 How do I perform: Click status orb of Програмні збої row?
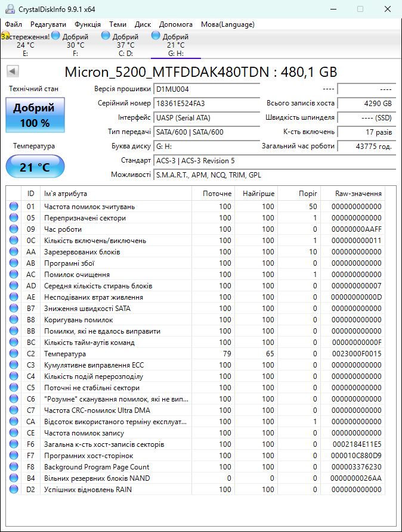pos(14,263)
